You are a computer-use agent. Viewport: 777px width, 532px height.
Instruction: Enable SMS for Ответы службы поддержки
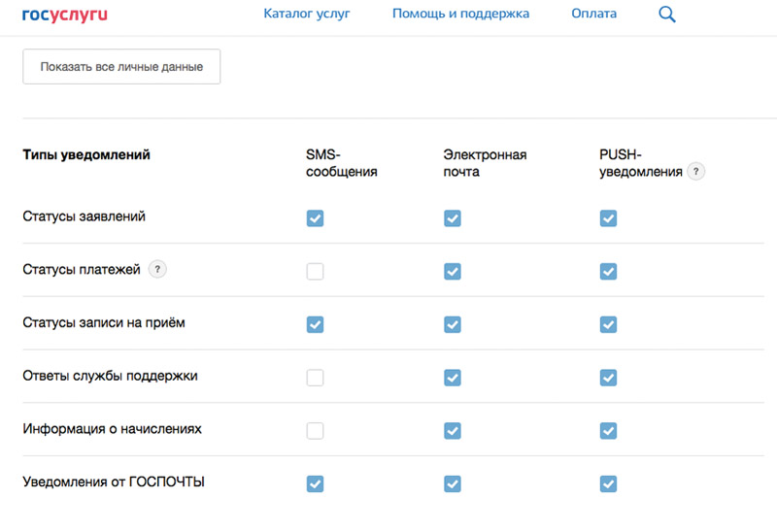pyautogui.click(x=315, y=378)
